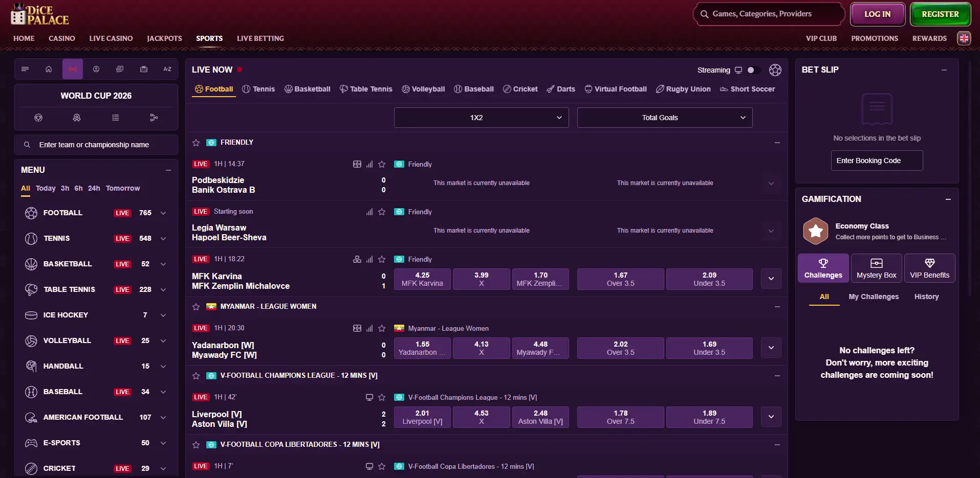Open the 1X2 market dropdown
The image size is (980, 478).
tap(482, 118)
